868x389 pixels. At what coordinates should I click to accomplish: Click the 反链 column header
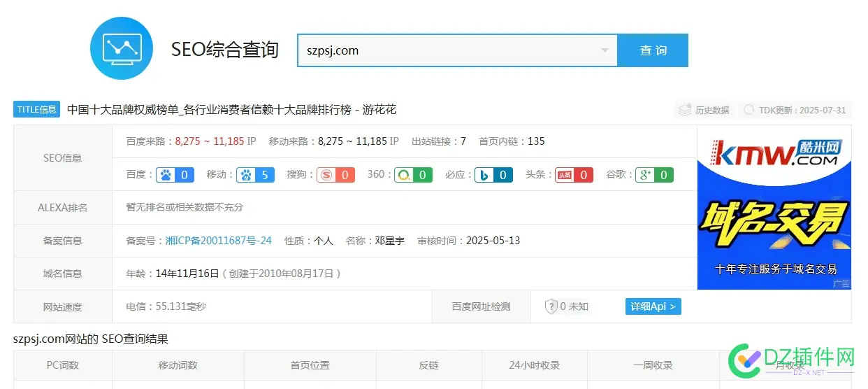coord(429,365)
